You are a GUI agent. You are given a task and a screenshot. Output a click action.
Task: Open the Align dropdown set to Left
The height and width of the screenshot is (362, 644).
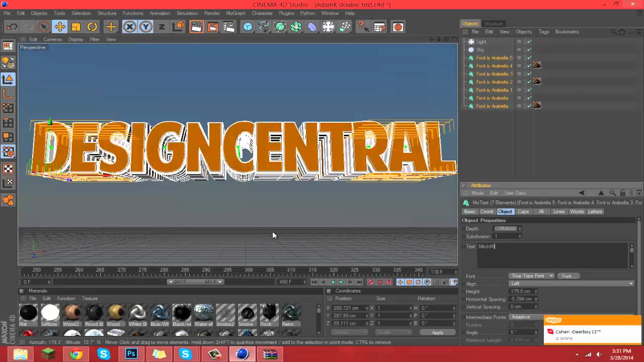(x=572, y=284)
